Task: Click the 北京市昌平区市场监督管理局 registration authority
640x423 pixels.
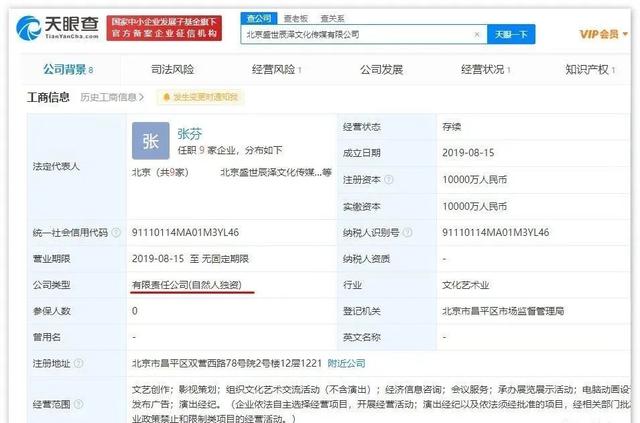Action: point(503,311)
